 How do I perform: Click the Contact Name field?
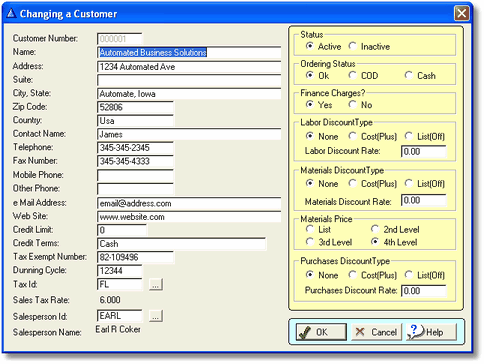(189, 134)
